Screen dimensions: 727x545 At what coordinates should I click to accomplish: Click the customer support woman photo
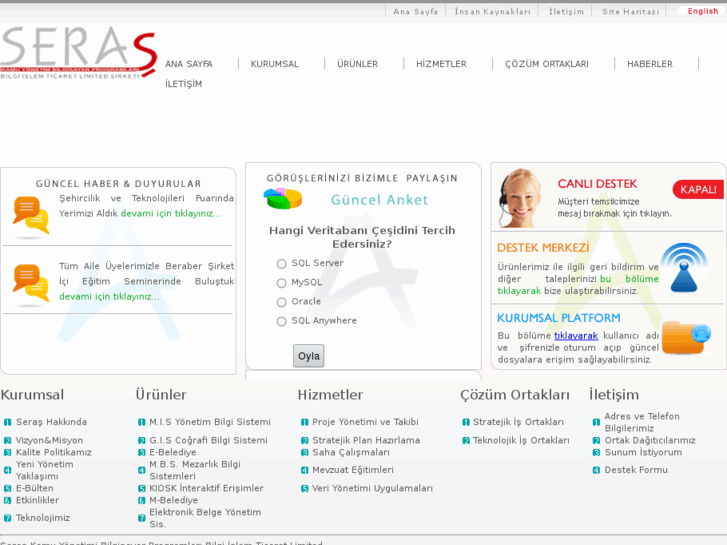(520, 198)
